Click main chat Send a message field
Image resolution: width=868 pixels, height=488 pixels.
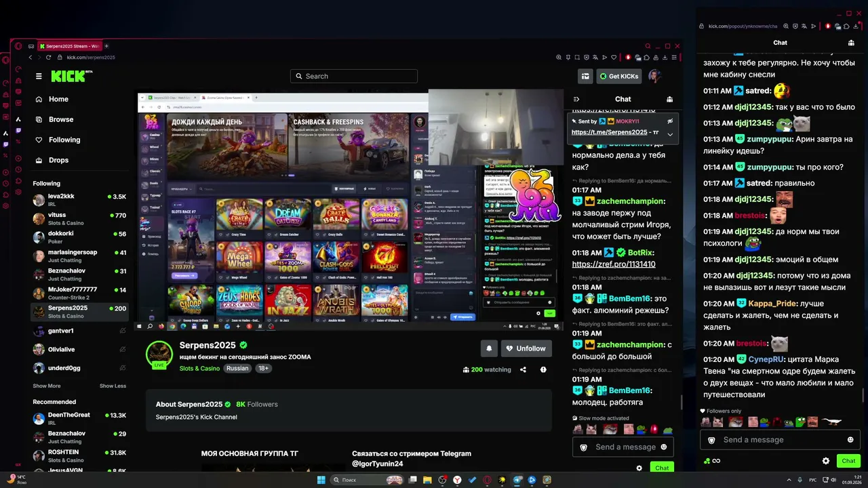[x=624, y=447]
